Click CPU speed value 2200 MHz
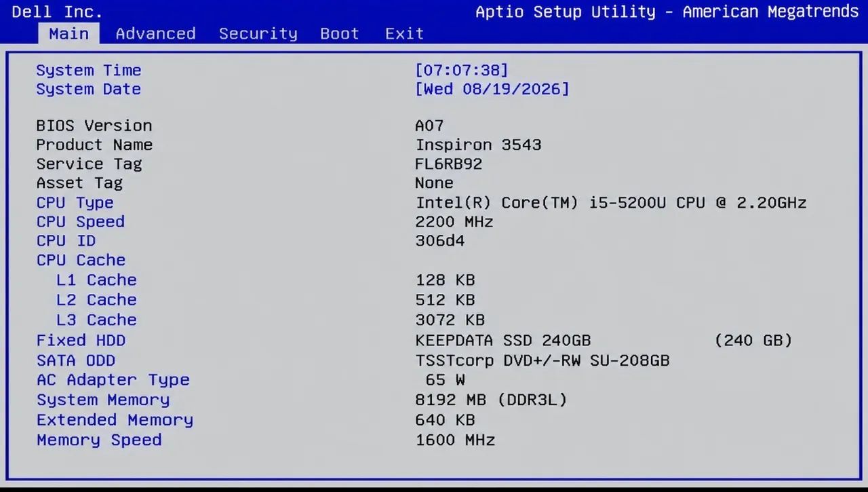 454,221
